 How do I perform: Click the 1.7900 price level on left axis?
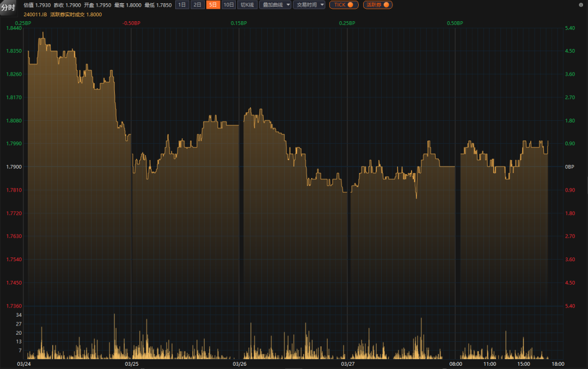coord(13,167)
